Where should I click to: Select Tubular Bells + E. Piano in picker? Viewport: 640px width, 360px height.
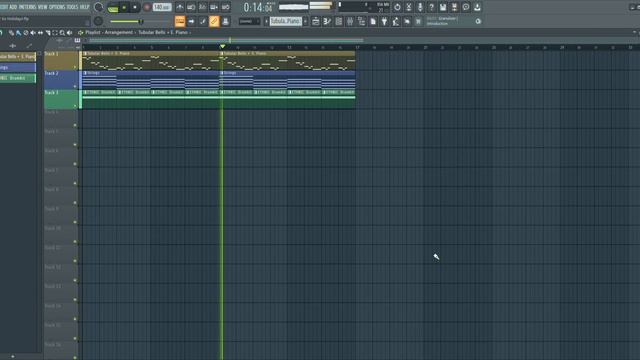click(18, 56)
